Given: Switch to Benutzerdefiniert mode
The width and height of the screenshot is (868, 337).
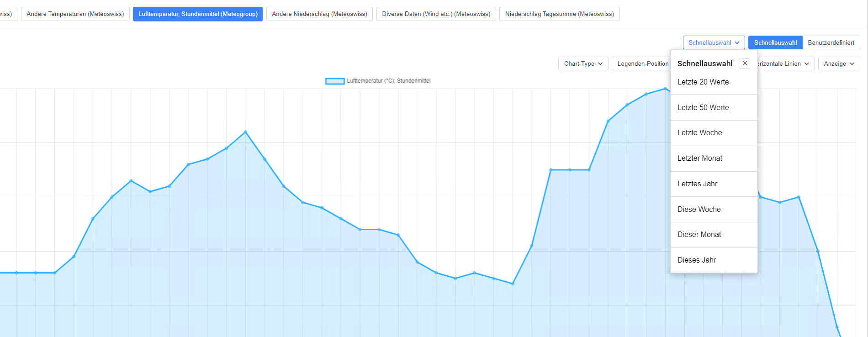Looking at the screenshot, I should pos(831,43).
